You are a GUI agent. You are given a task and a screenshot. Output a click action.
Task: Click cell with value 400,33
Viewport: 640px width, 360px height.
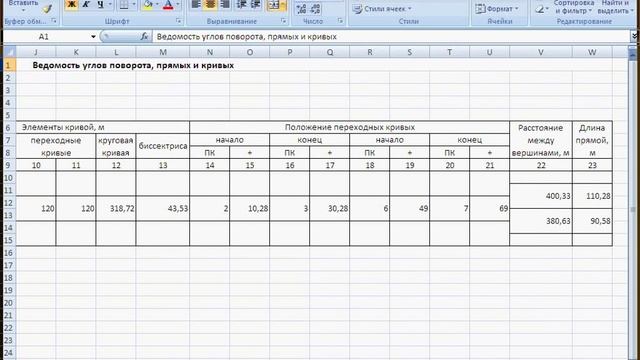tap(541, 196)
